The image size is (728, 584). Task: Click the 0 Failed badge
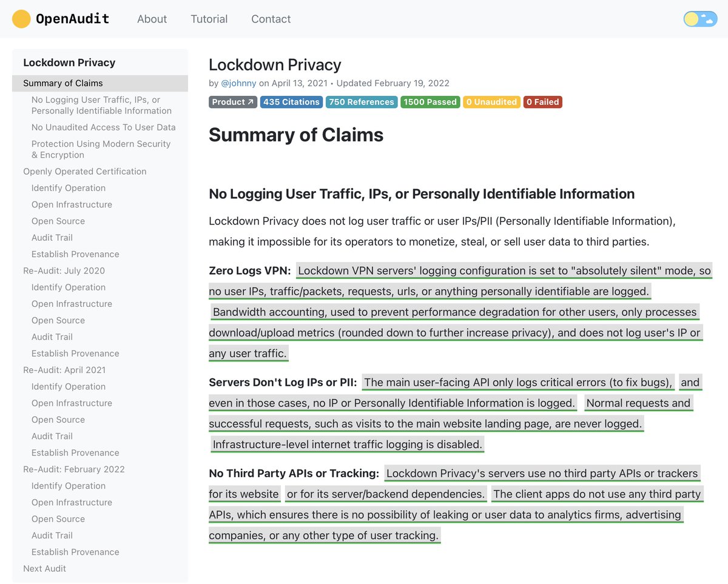pyautogui.click(x=542, y=102)
